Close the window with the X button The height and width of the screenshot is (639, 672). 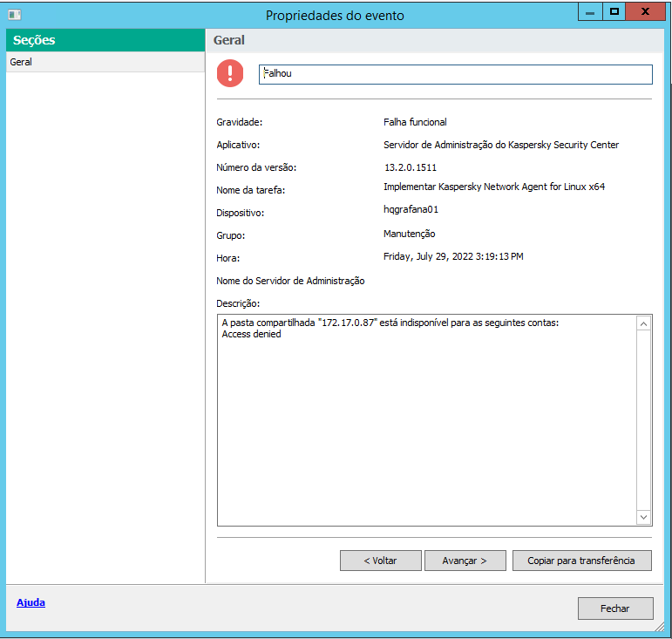[645, 12]
